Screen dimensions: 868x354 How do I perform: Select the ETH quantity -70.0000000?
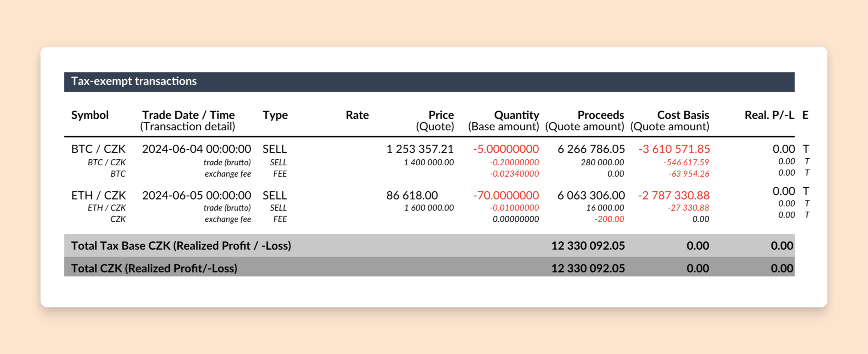click(506, 195)
